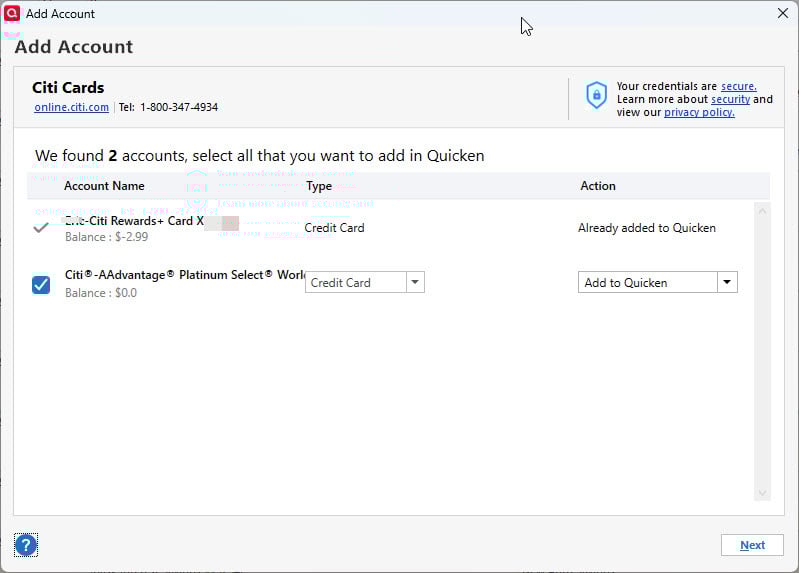Follow the "security" link

(730, 99)
